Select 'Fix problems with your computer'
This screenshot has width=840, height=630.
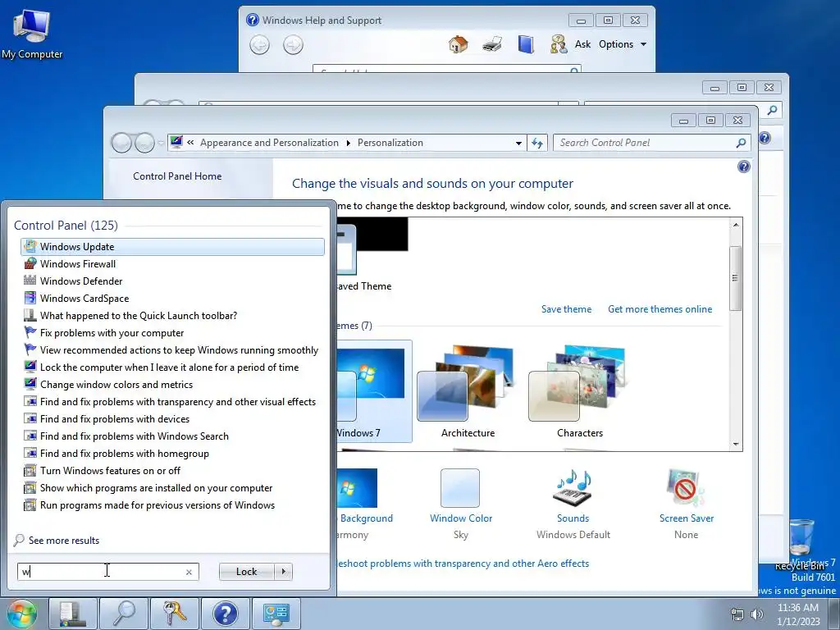coord(172,333)
